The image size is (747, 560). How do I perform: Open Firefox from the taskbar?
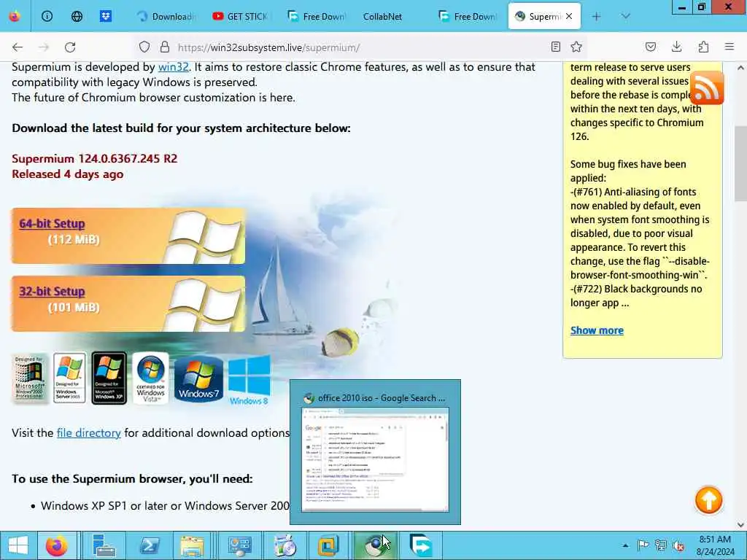coord(57,545)
